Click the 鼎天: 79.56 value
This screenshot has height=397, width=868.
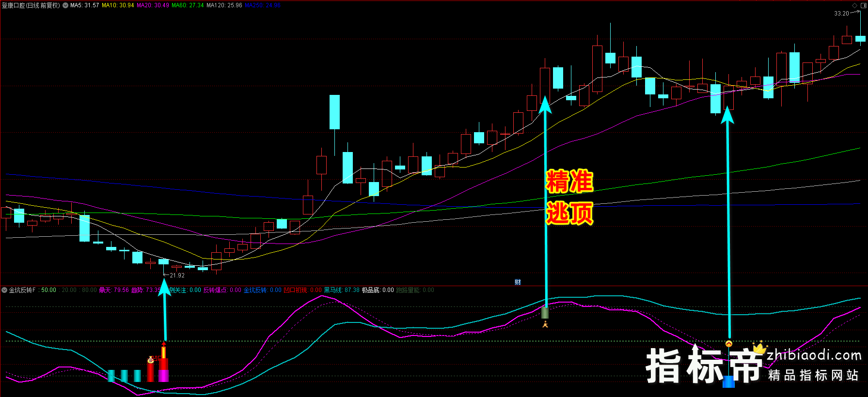pyautogui.click(x=114, y=290)
